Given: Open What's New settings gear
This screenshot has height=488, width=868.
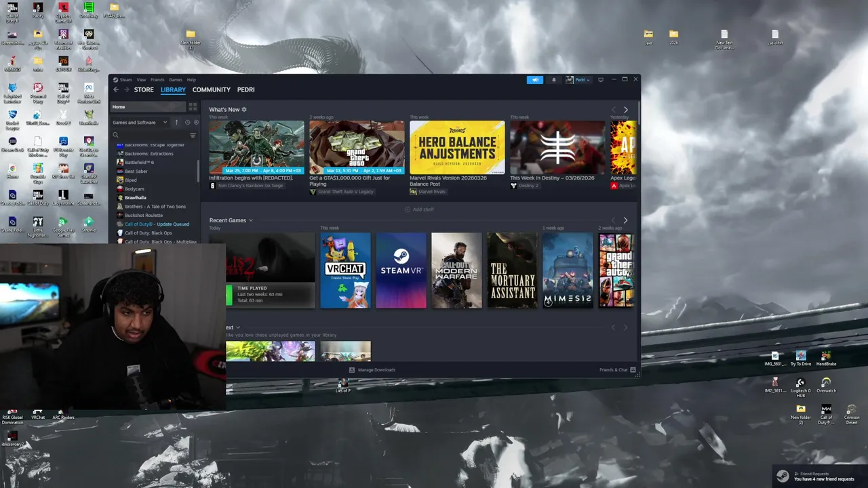Looking at the screenshot, I should [x=244, y=109].
